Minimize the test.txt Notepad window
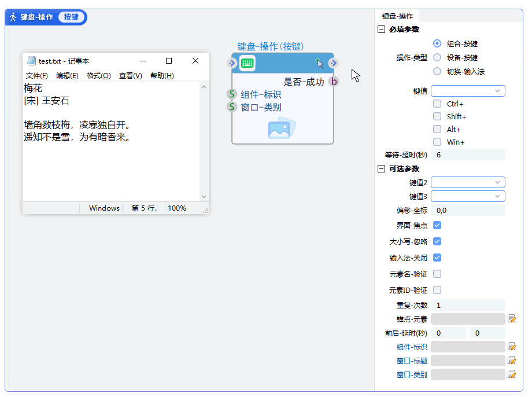 (x=143, y=61)
